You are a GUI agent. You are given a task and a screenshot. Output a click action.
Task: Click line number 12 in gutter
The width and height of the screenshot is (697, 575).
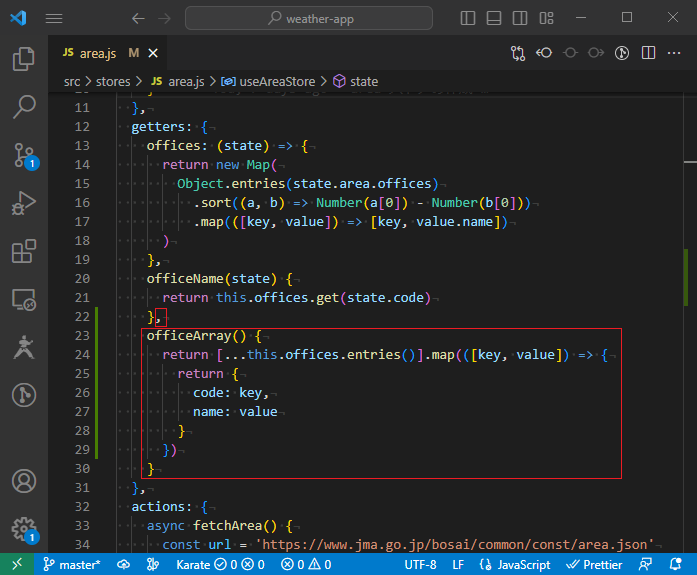pos(82,127)
